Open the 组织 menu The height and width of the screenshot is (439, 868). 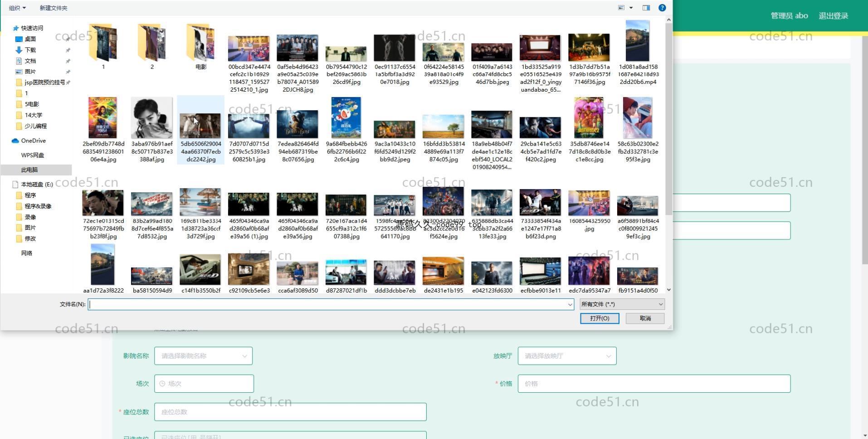[17, 8]
